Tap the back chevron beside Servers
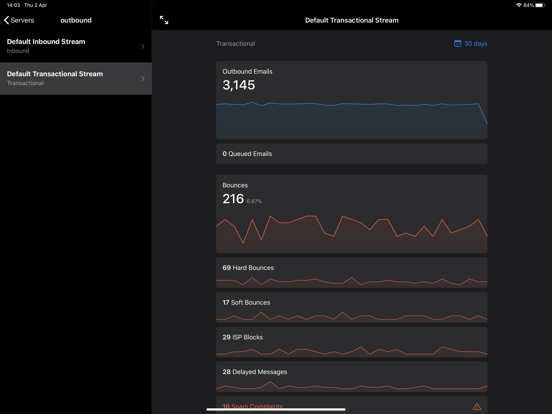Screen dimensions: 552x414 tap(6, 20)
